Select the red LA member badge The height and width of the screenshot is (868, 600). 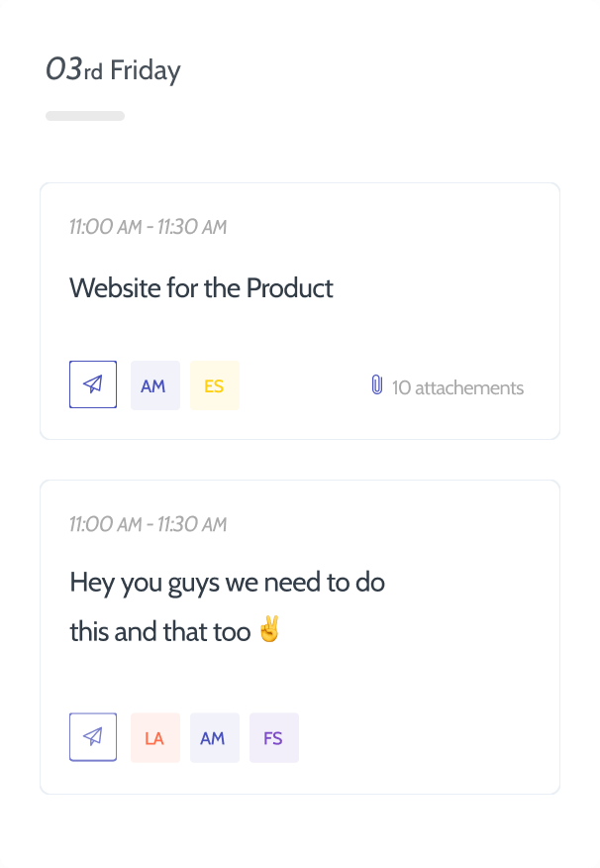[154, 738]
